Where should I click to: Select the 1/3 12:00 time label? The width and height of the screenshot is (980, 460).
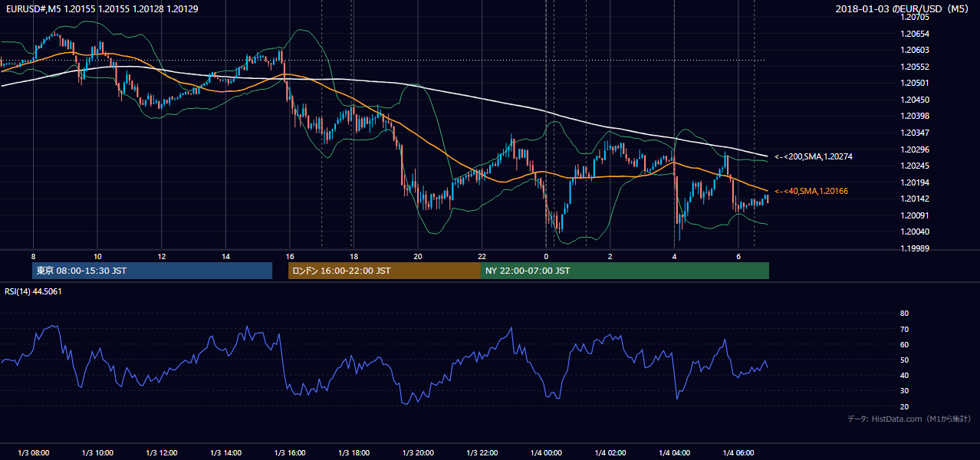pos(162,453)
